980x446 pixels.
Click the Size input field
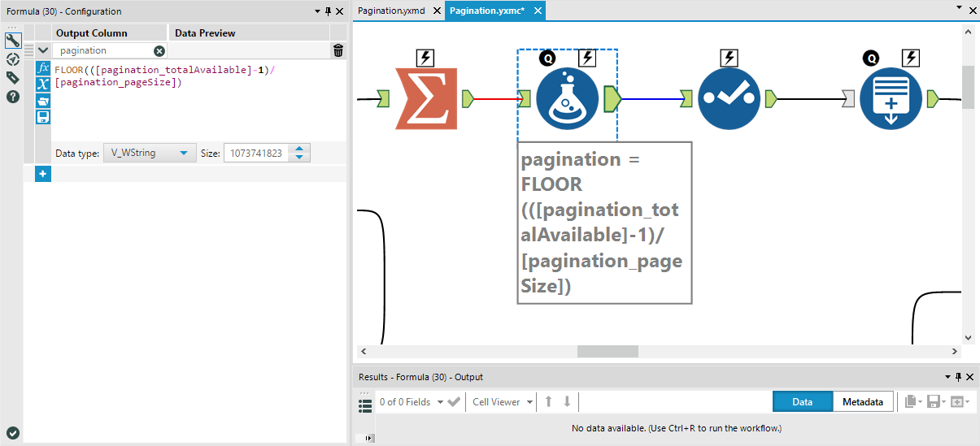point(257,153)
